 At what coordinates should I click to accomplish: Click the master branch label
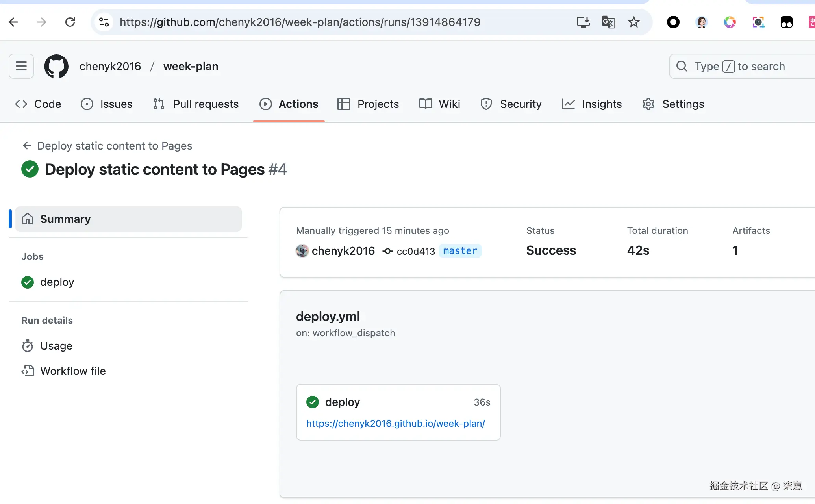460,251
